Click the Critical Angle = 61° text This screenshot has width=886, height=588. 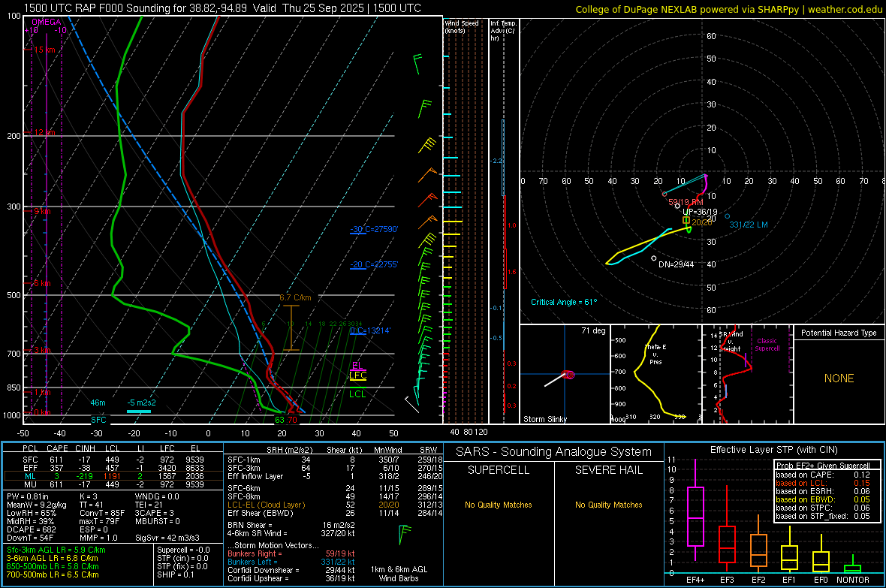click(563, 302)
